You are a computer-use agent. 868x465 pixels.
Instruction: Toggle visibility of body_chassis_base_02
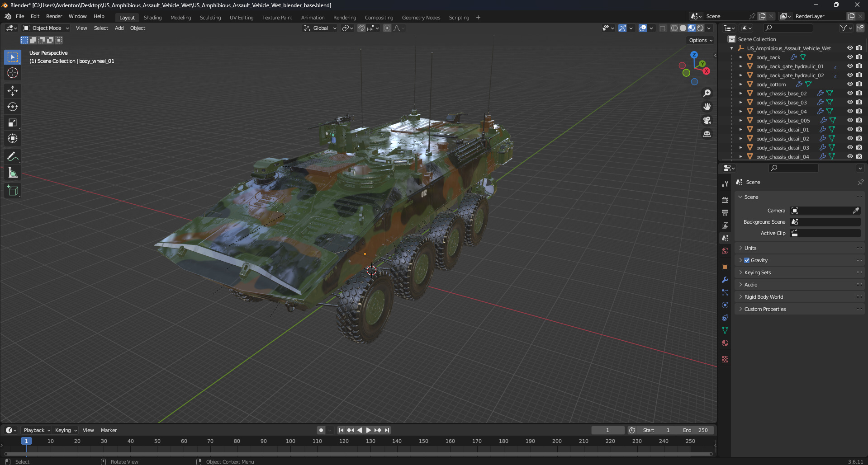[x=850, y=93]
